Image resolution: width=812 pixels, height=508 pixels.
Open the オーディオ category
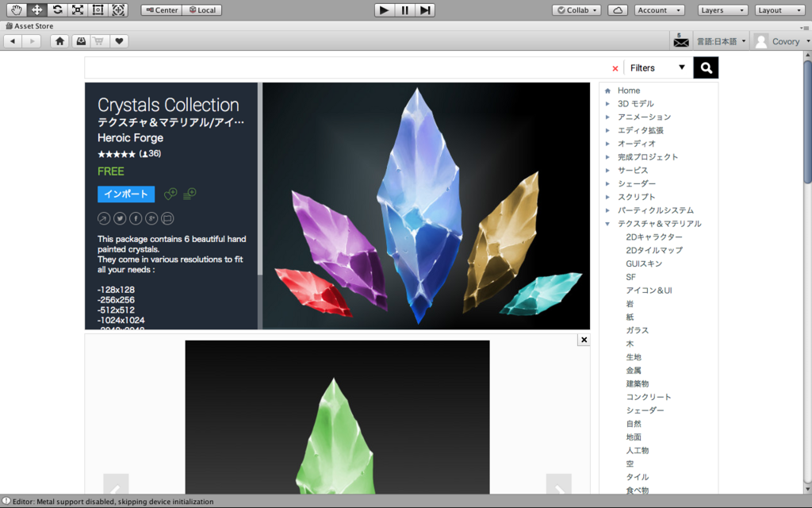(x=637, y=144)
